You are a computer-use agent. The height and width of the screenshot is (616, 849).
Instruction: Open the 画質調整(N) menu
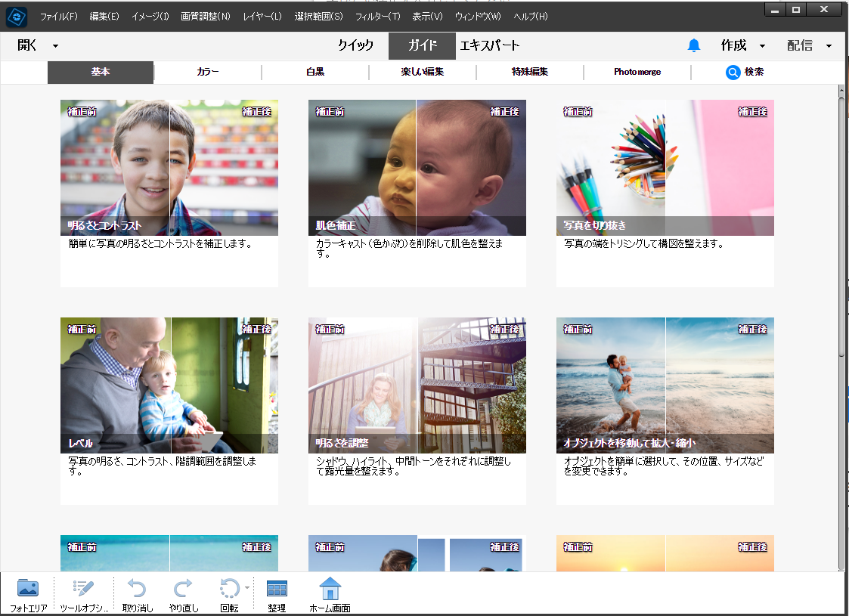[x=205, y=16]
